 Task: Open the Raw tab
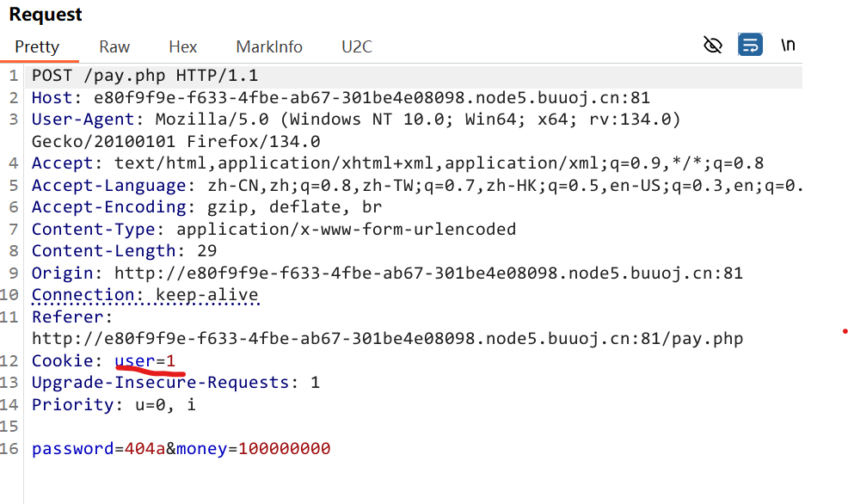(114, 47)
